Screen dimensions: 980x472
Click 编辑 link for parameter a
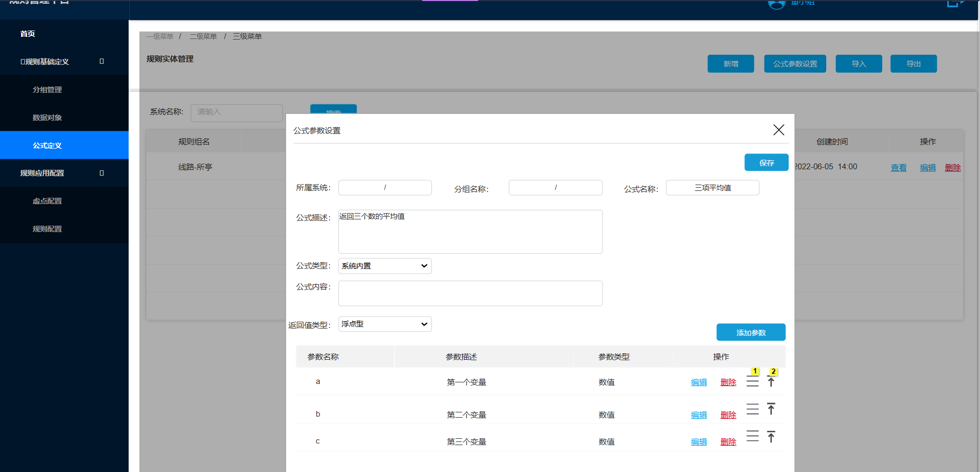[699, 382]
